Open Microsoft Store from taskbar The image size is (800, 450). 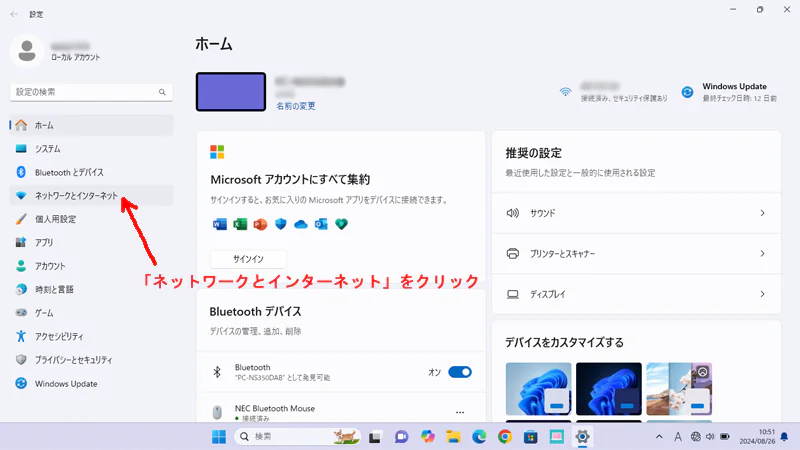(x=531, y=437)
